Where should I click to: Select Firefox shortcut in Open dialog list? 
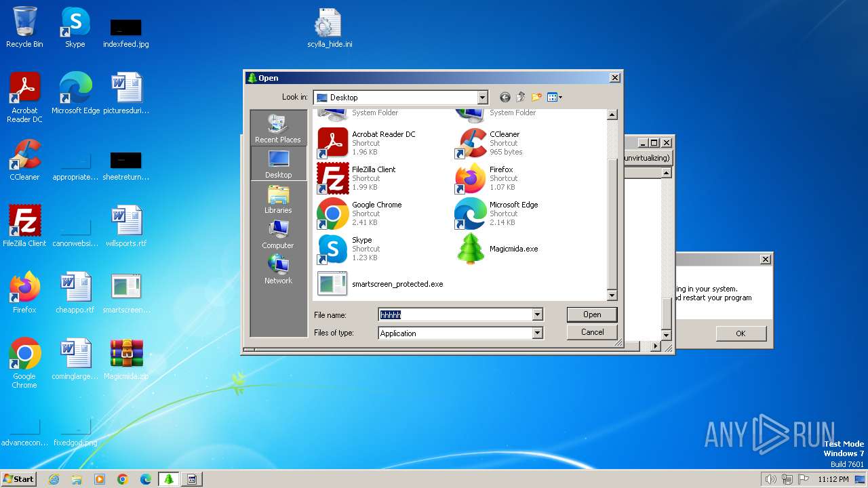point(485,178)
